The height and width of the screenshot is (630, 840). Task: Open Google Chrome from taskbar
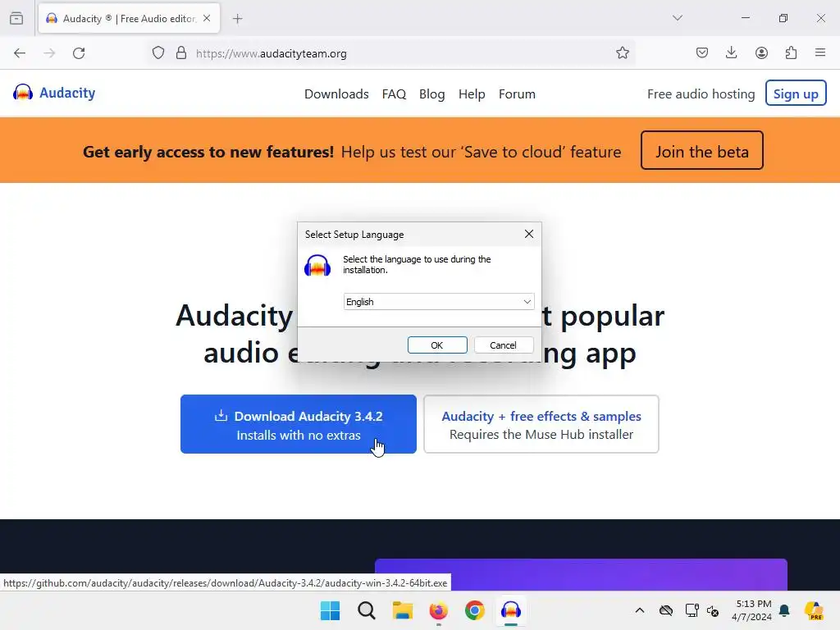[x=475, y=610]
